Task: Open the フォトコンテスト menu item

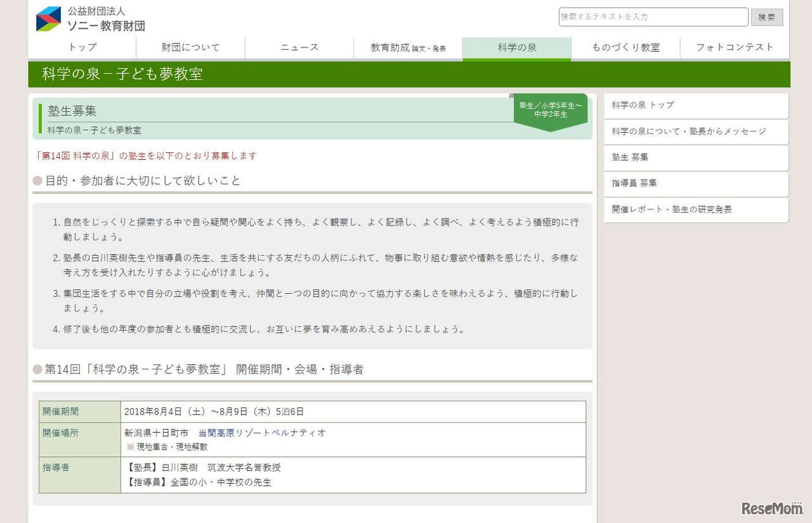Action: (735, 47)
